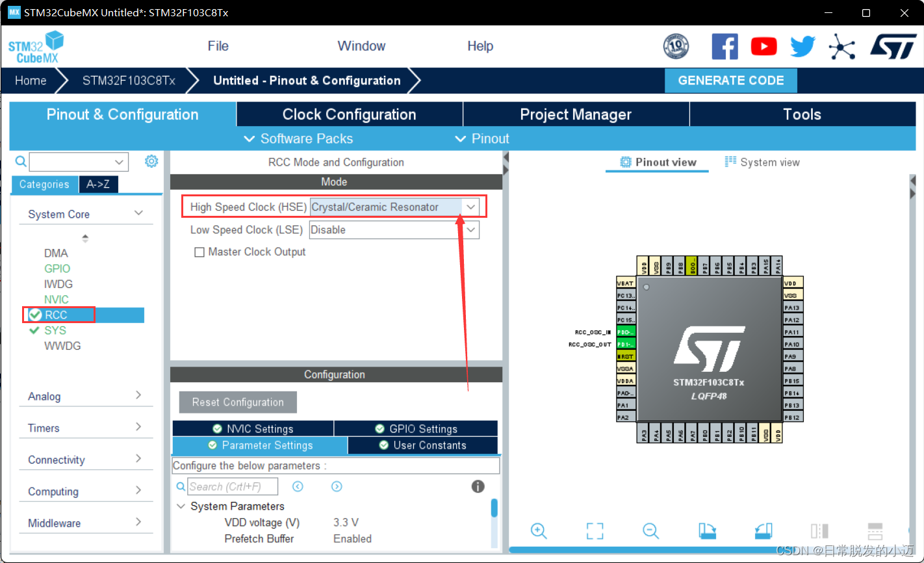Select pin PD0 RCC_OSC_IN on chip
Image resolution: width=924 pixels, height=563 pixels.
coord(626,332)
